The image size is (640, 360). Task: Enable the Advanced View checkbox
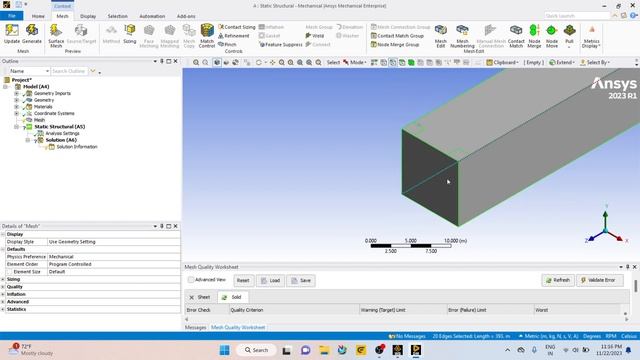pyautogui.click(x=191, y=280)
